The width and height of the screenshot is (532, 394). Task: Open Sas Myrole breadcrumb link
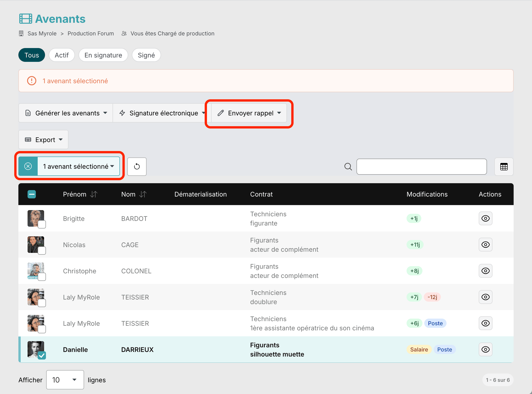[42, 33]
